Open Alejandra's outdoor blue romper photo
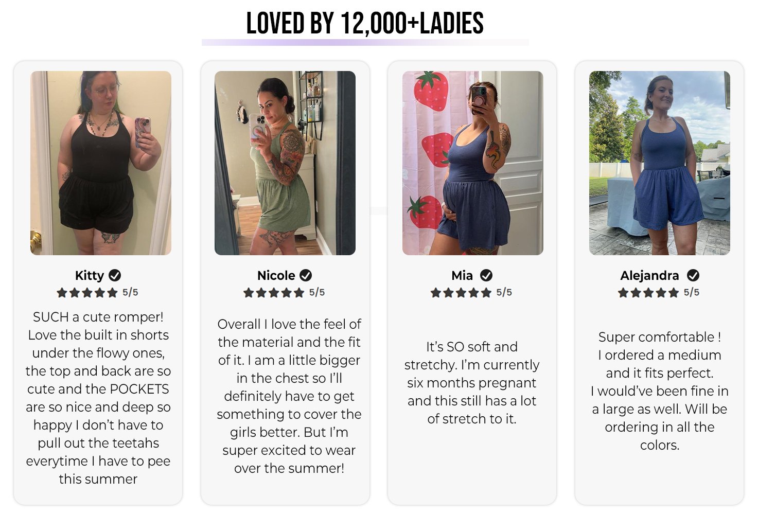 [660, 163]
